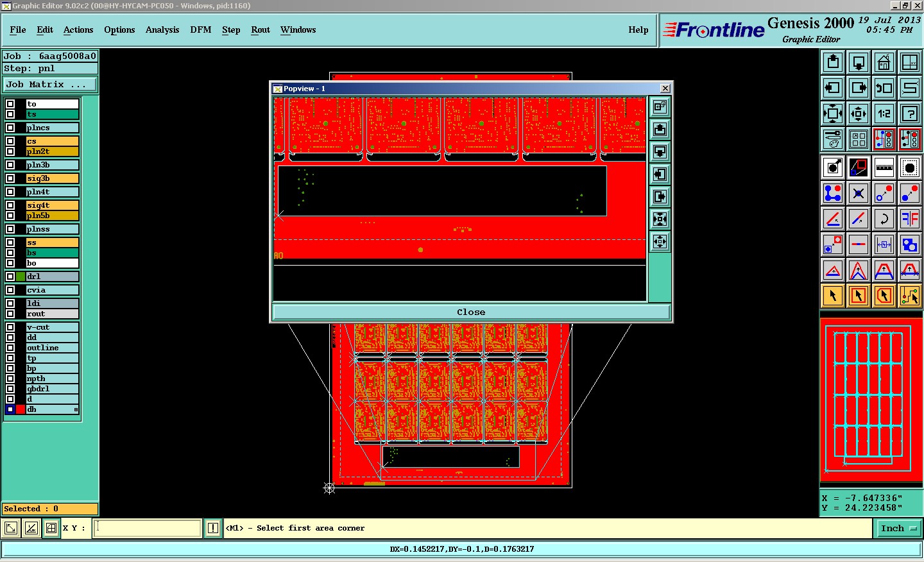Click the pan left icon in the main toolbar
924x562 pixels.
[x=833, y=88]
